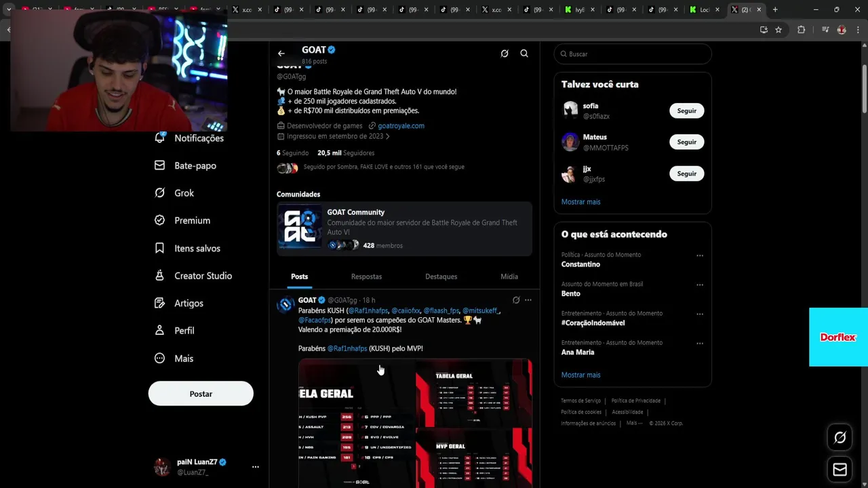Open the goatroyale.com link
Viewport: 868px width, 488px height.
[401, 125]
